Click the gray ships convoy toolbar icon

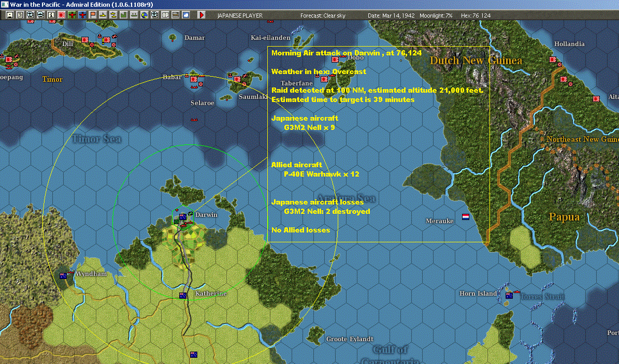[x=134, y=15]
